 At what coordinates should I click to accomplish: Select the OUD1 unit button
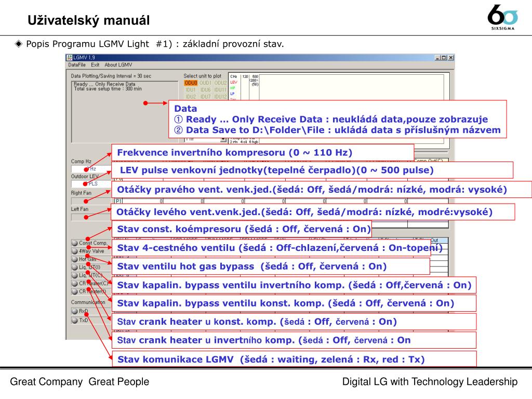205,83
